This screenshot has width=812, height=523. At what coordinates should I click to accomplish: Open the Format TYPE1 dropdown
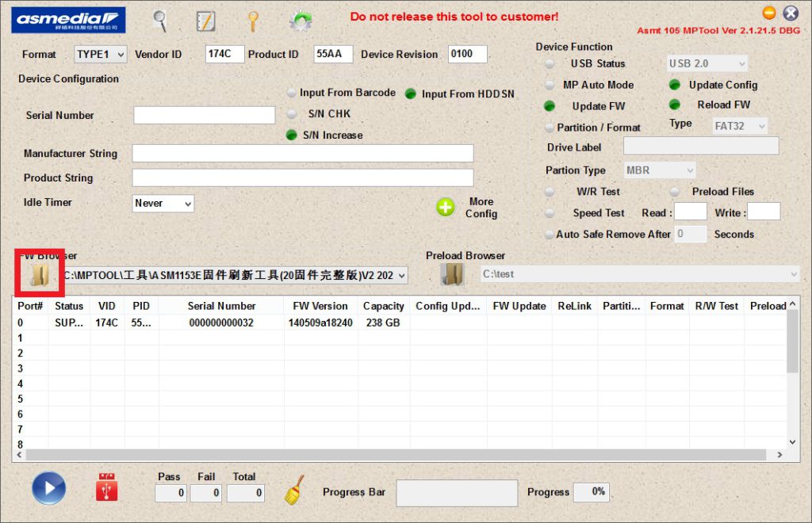101,55
